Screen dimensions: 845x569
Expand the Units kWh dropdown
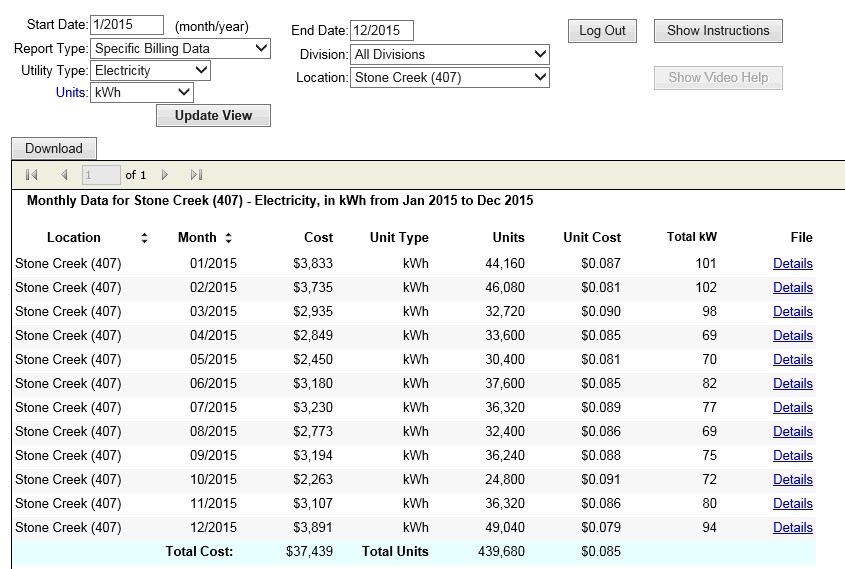[x=141, y=93]
